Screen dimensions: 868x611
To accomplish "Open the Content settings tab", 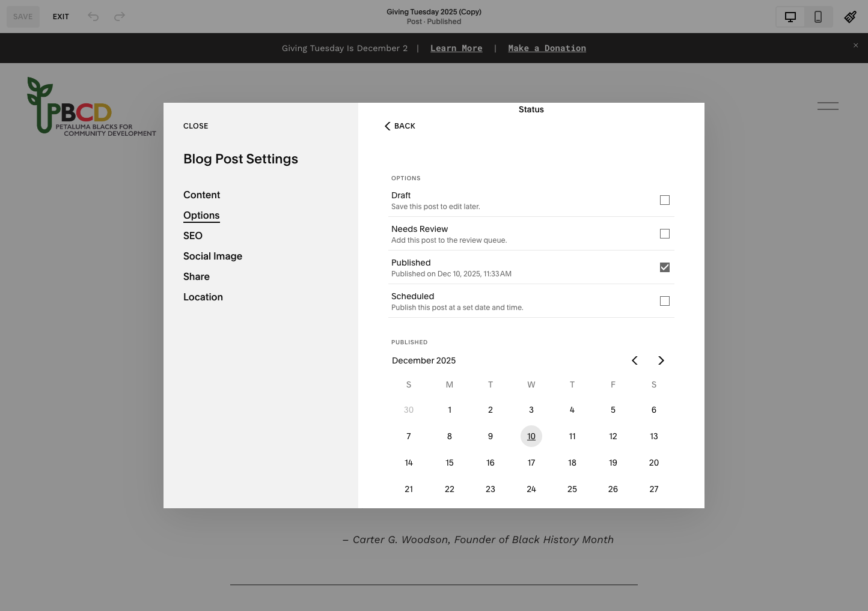I will click(x=202, y=195).
